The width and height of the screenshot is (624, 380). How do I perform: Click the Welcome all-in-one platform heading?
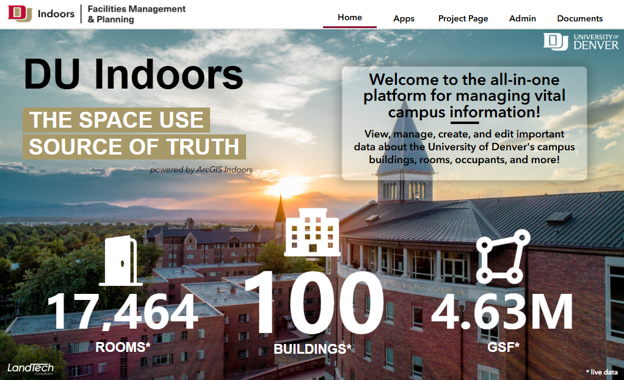coord(464,95)
